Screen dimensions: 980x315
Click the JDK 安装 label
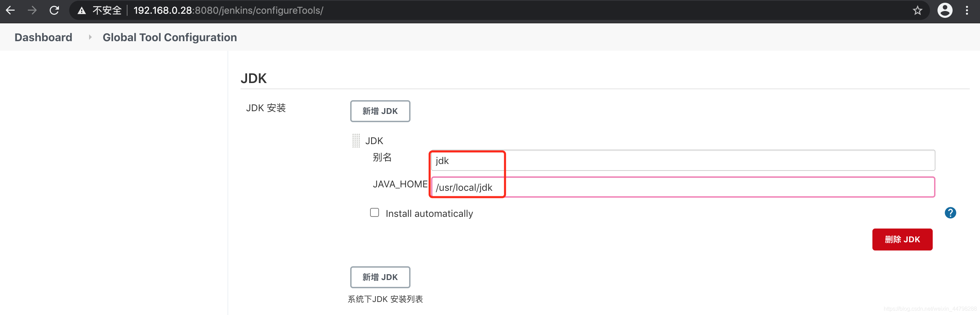[266, 108]
